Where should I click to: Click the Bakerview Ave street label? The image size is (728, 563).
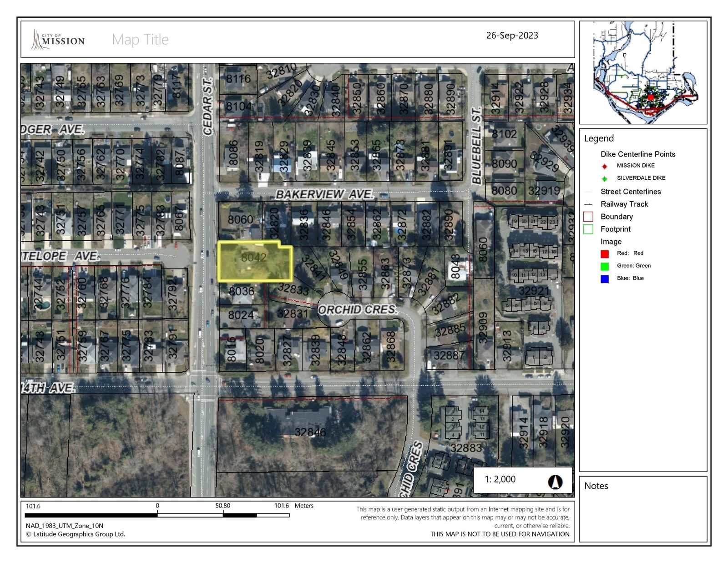(x=324, y=194)
